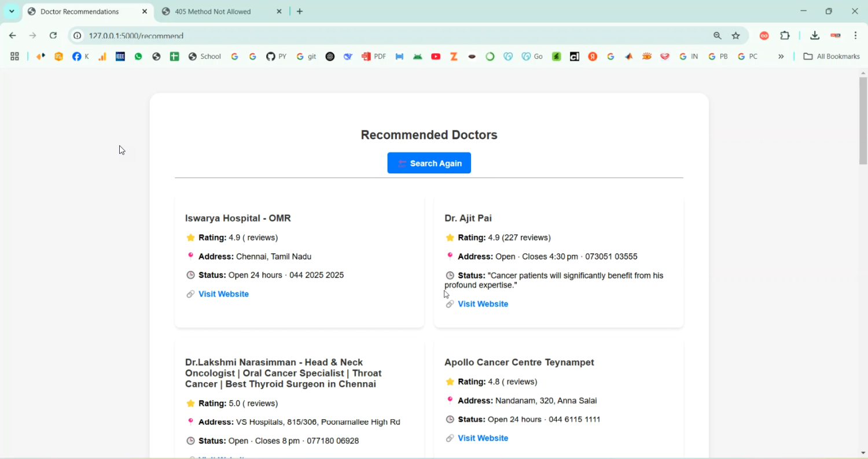
Task: Open the Downloads icon in the toolbar
Action: [815, 35]
